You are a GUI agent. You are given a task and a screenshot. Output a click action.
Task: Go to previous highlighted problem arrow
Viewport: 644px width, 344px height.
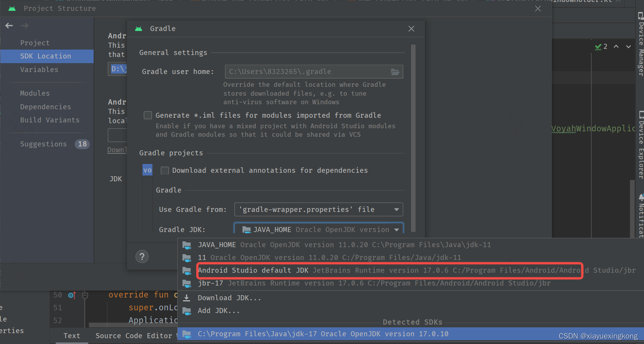tap(616, 46)
